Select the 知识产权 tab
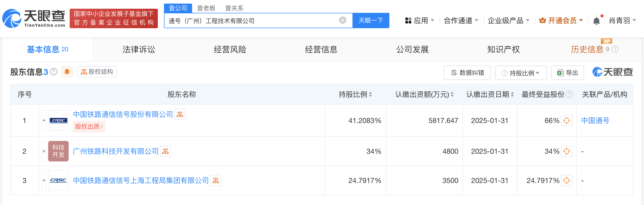Image resolution: width=644 pixels, height=205 pixels. 504,49
